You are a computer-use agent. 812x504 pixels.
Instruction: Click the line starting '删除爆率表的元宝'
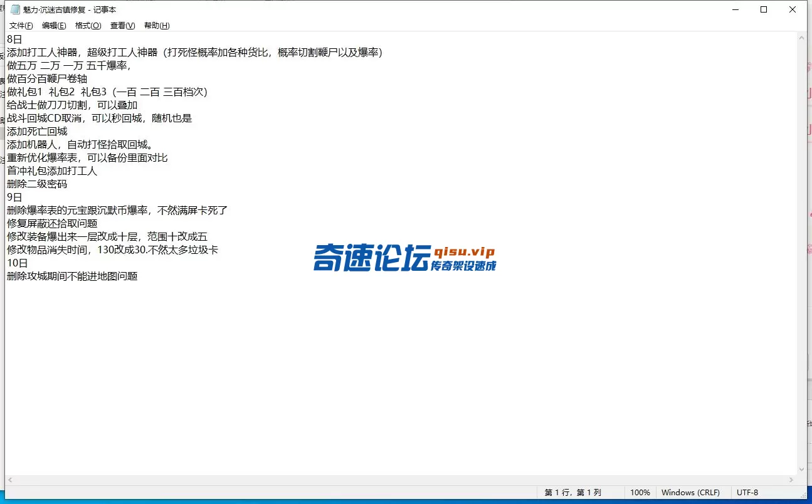[117, 210]
